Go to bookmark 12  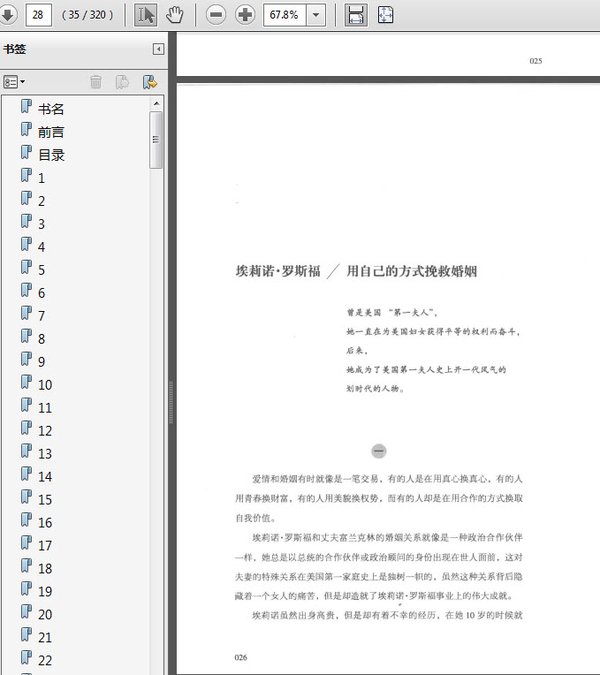tap(45, 430)
